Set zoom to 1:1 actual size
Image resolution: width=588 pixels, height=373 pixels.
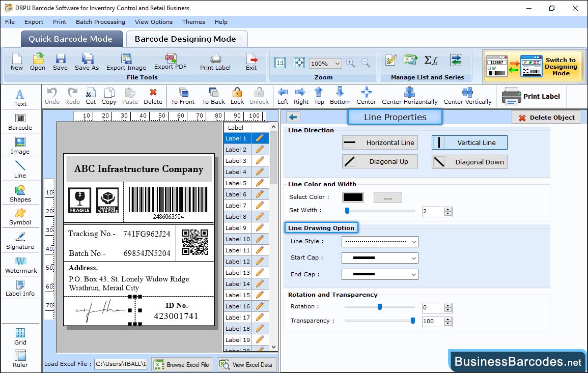[x=280, y=63]
